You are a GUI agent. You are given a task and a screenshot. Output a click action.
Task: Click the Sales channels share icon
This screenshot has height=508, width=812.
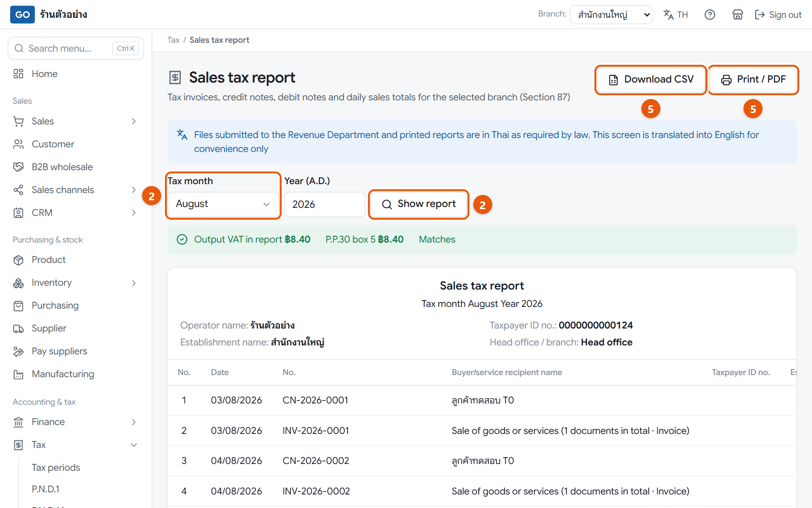point(18,190)
